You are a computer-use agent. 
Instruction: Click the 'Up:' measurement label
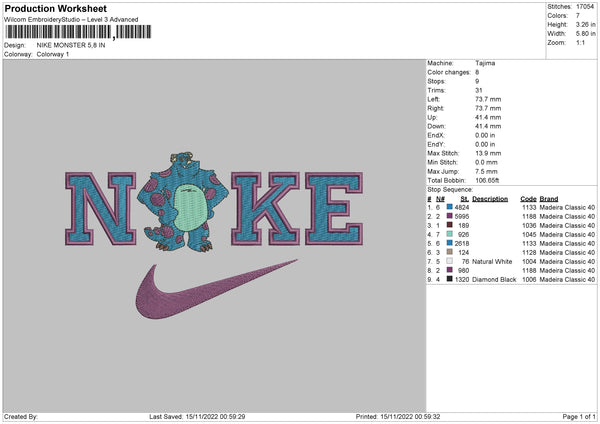point(432,117)
